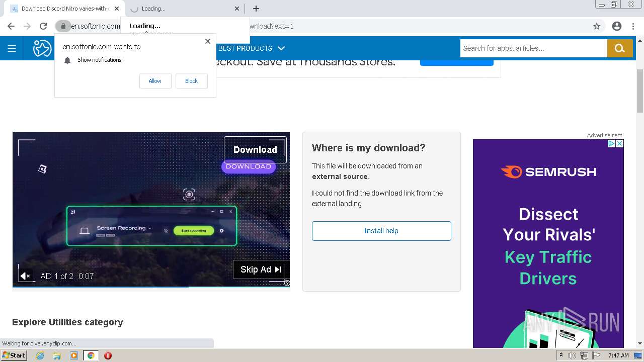Click the white Download overlay button
Screen dimensions: 644x362
point(255,149)
